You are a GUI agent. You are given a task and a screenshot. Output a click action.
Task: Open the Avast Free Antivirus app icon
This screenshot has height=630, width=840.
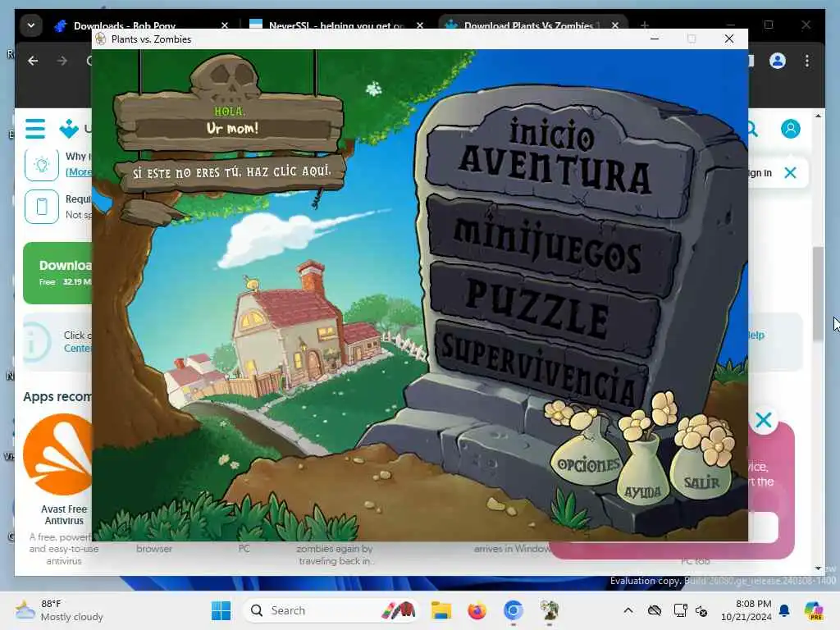[58, 454]
